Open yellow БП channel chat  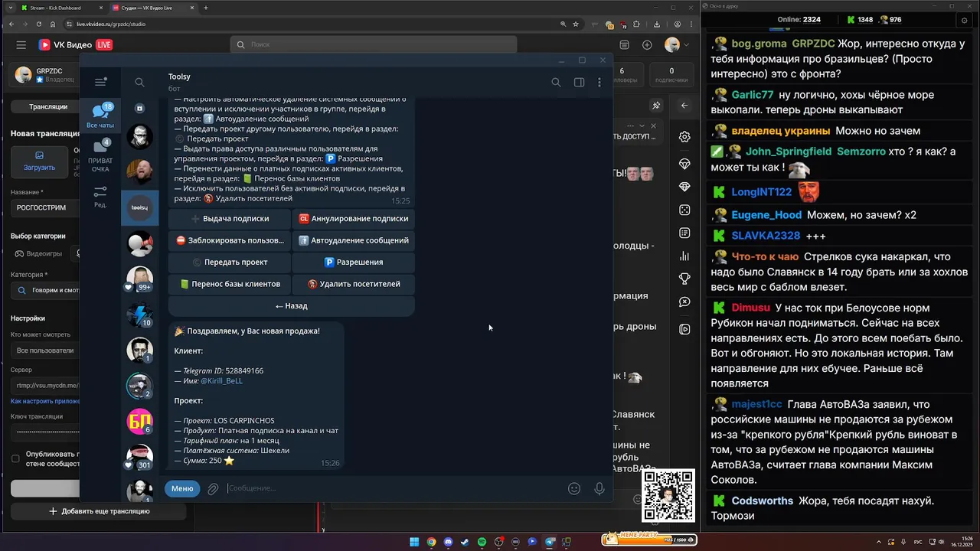click(139, 421)
